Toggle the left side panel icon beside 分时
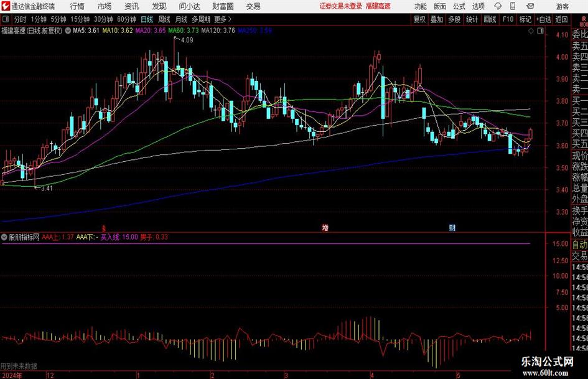Image resolution: width=588 pixels, height=379 pixels. pyautogui.click(x=6, y=19)
